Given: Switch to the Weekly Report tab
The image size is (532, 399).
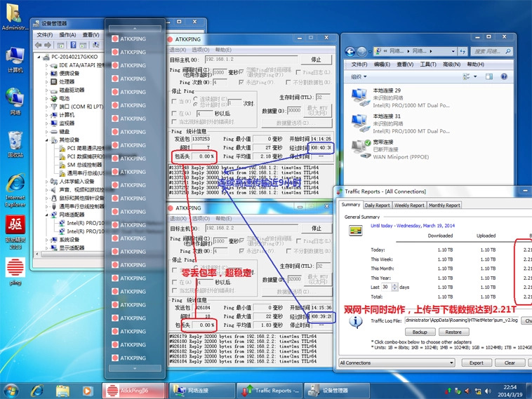Looking at the screenshot, I should tap(408, 205).
